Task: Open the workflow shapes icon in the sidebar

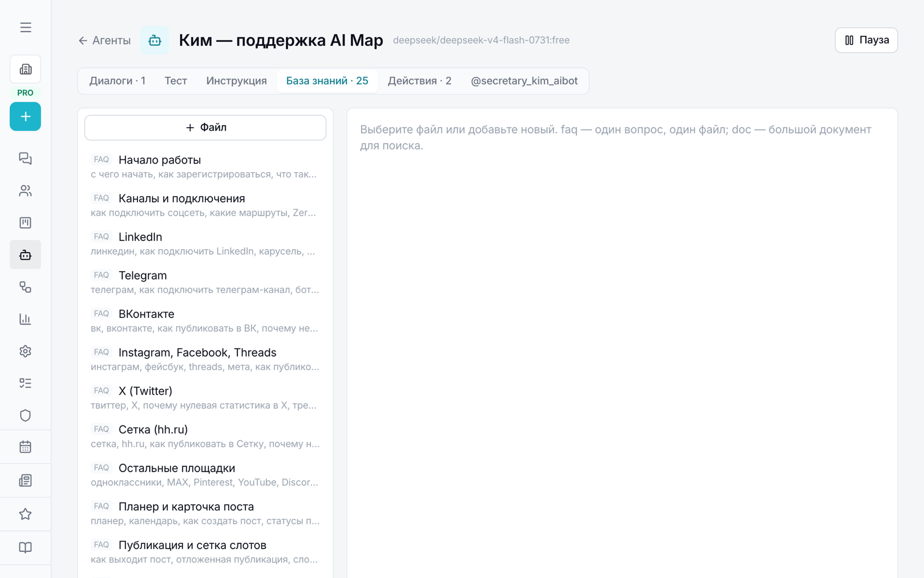Action: pos(25,287)
